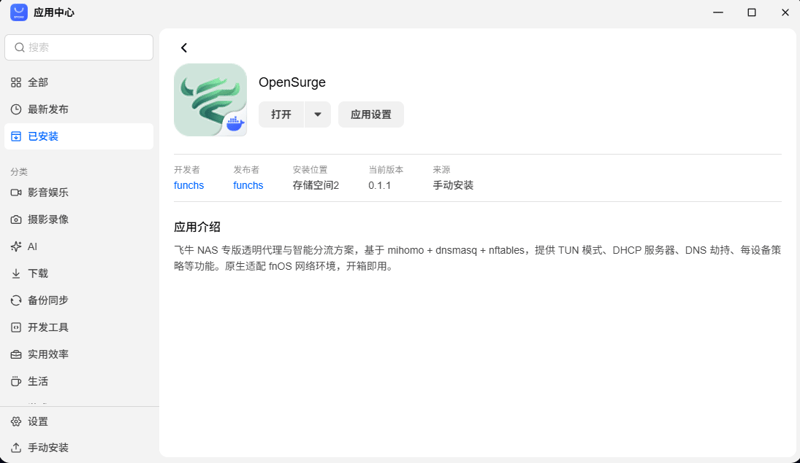Open the 下载 category
This screenshot has width=800, height=463.
(79, 274)
